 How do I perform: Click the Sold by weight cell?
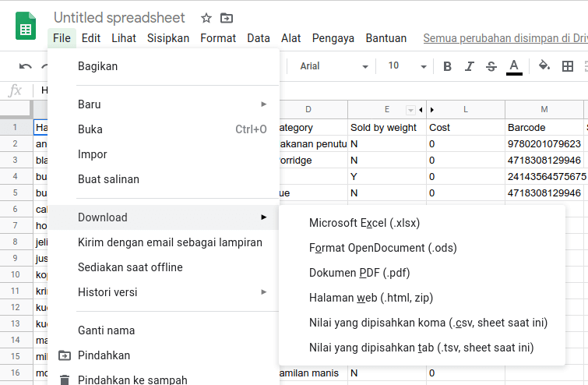[387, 128]
